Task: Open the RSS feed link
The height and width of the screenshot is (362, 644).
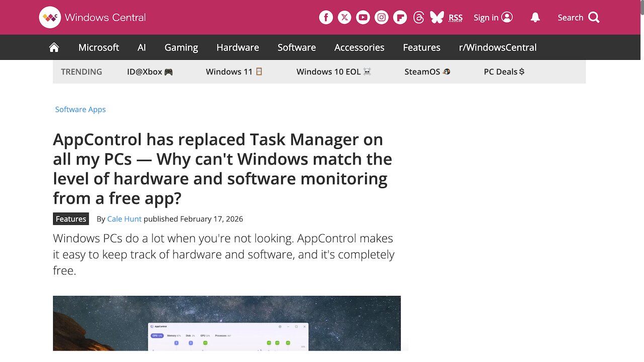Action: (455, 18)
